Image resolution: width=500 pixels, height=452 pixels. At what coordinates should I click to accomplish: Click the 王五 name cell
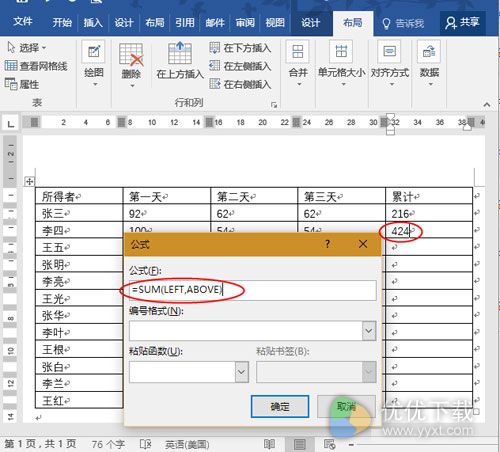click(79, 247)
